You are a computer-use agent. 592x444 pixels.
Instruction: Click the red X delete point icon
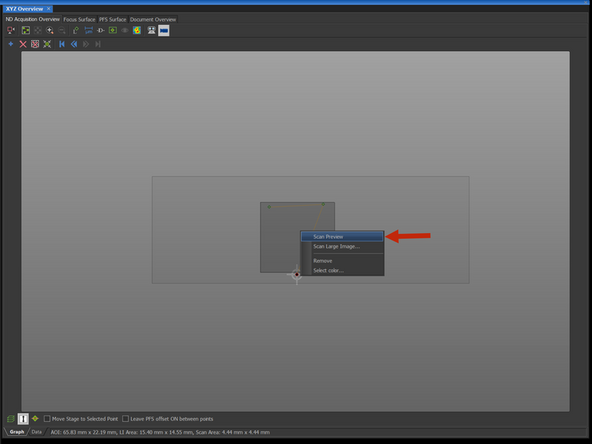click(x=23, y=44)
